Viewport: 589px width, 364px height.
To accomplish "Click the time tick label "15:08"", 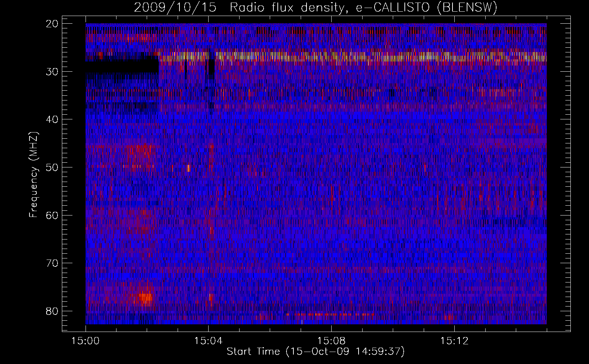I will (x=331, y=341).
